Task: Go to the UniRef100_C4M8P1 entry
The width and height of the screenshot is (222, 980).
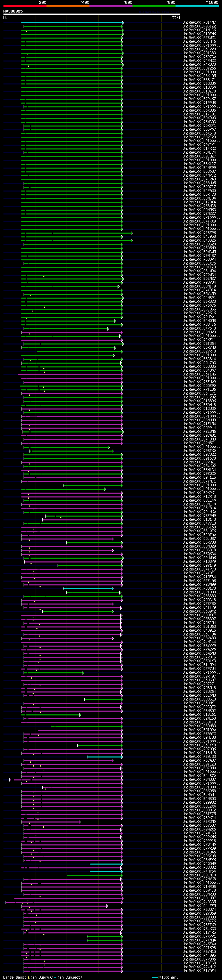Action: (x=199, y=298)
